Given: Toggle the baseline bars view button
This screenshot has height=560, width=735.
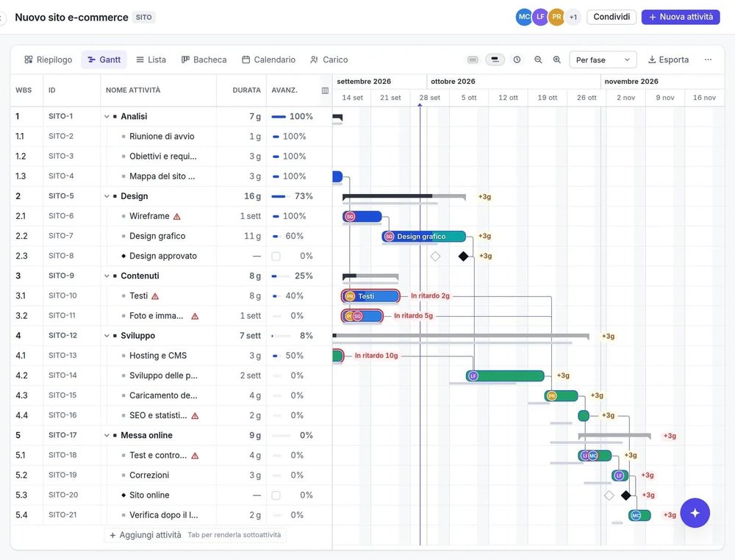Looking at the screenshot, I should click(x=495, y=60).
